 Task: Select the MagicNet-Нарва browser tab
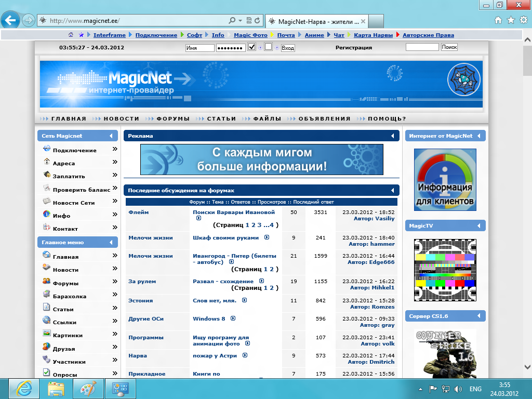coord(316,21)
